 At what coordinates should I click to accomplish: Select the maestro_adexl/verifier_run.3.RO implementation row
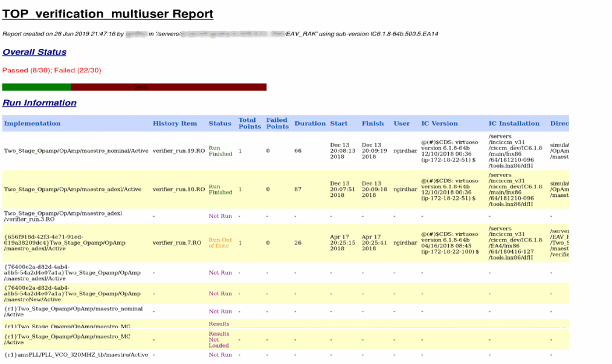63,216
